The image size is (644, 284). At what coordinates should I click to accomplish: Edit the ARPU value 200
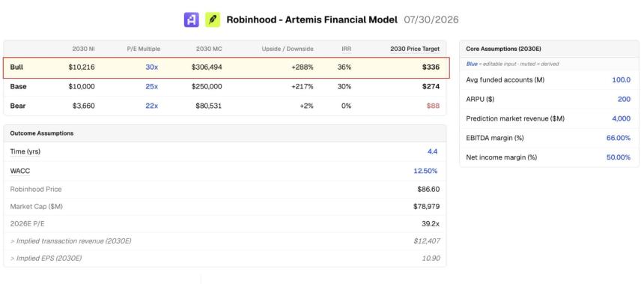(625, 99)
